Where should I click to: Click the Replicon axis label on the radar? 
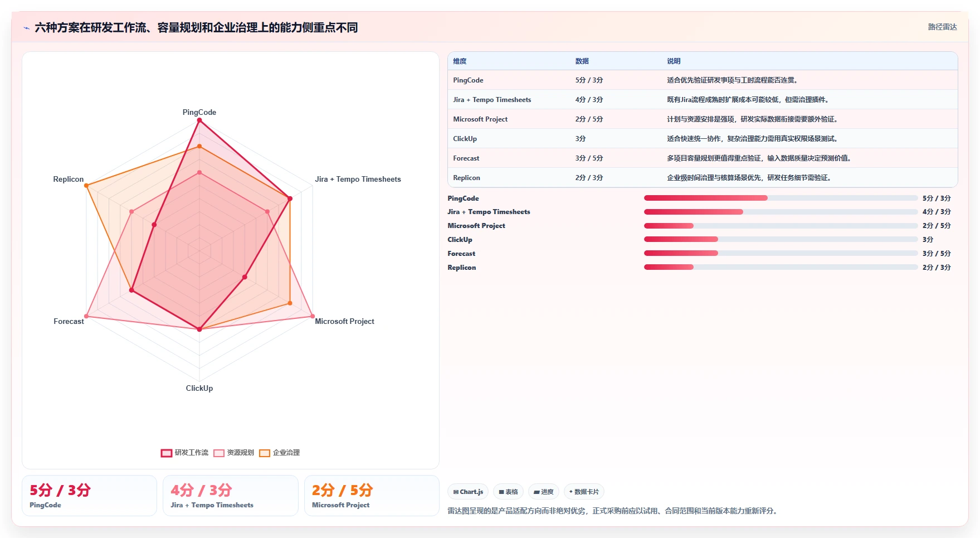point(68,179)
